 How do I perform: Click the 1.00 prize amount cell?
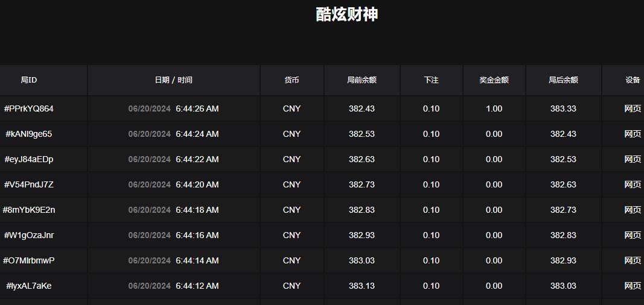494,108
